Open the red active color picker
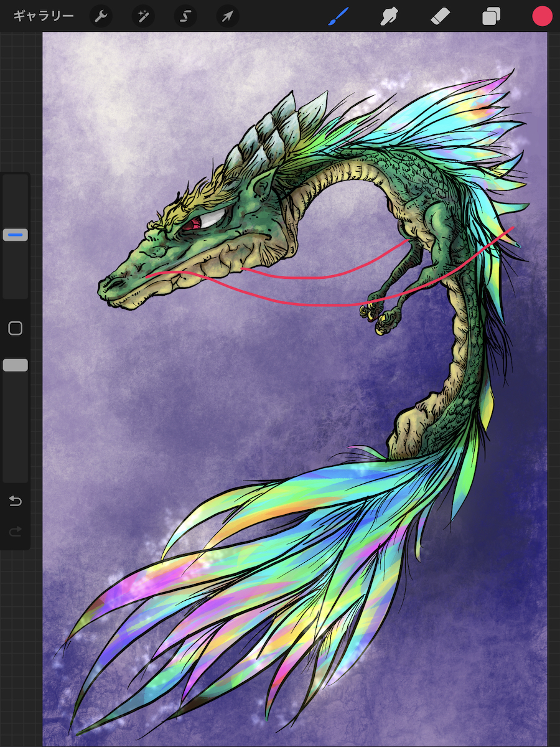560x747 pixels. click(542, 16)
